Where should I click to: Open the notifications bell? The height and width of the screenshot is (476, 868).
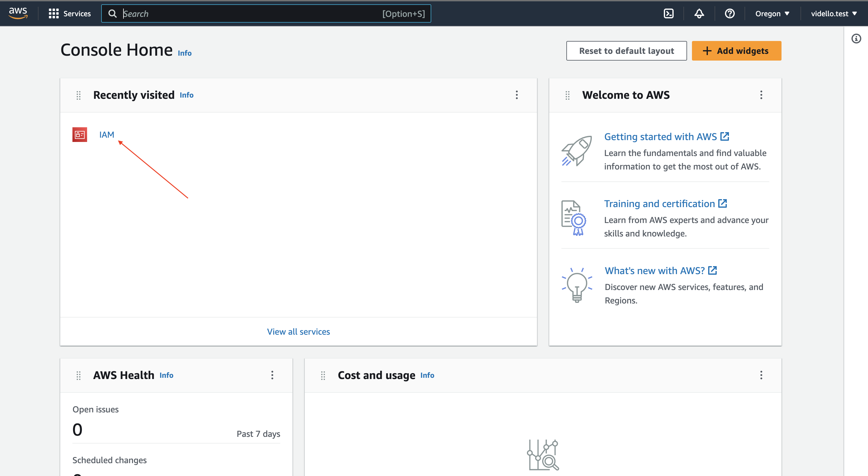point(699,13)
